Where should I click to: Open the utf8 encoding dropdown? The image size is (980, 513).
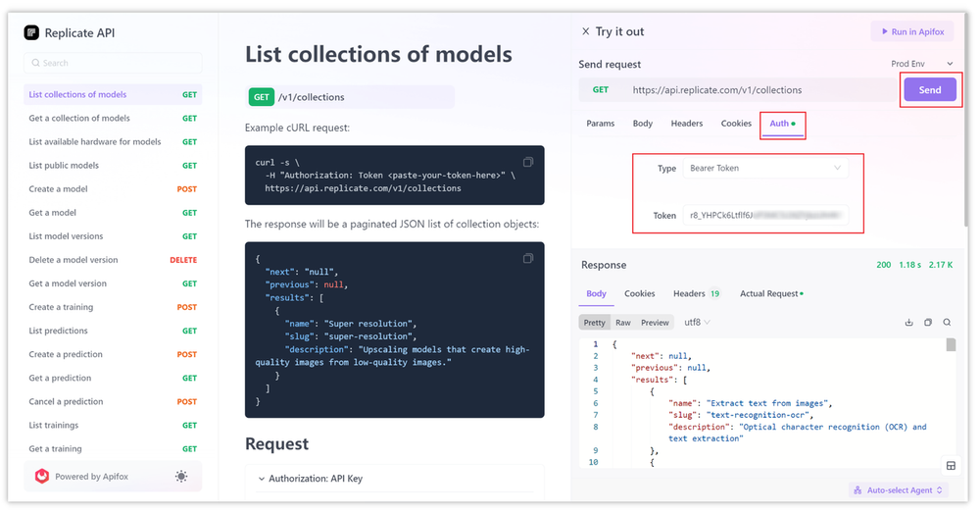(697, 323)
